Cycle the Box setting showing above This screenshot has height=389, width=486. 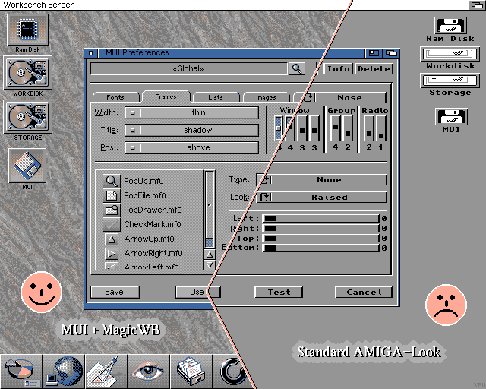(x=192, y=147)
